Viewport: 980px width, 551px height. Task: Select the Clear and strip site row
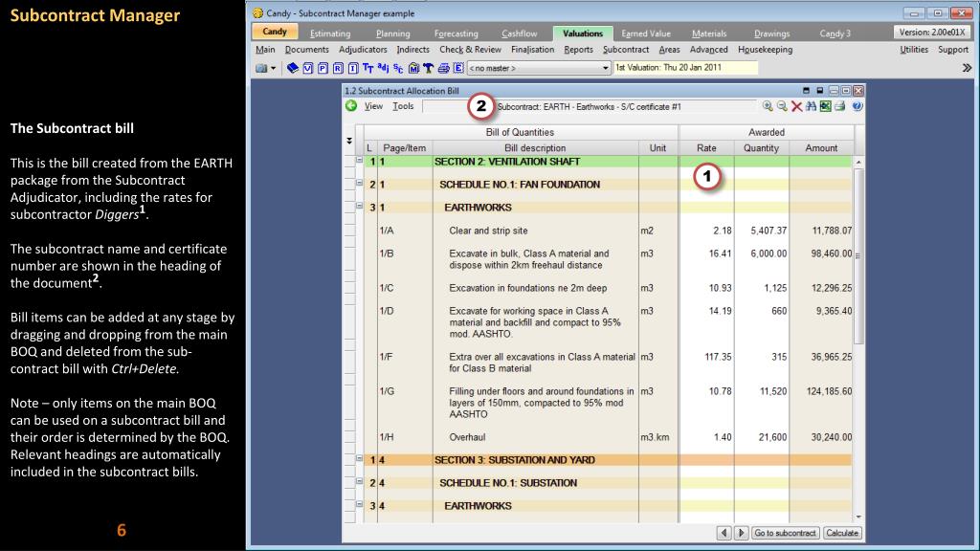(x=599, y=231)
